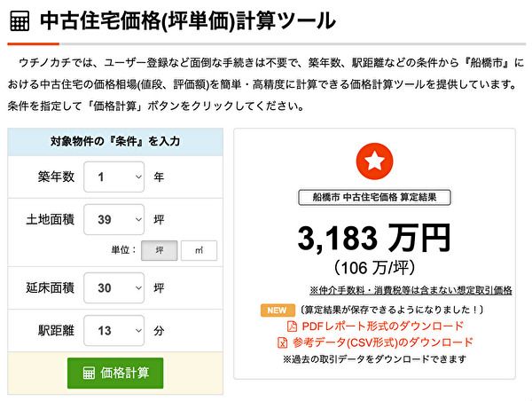Open the 駅距離 dropdown showing 13

click(114, 330)
